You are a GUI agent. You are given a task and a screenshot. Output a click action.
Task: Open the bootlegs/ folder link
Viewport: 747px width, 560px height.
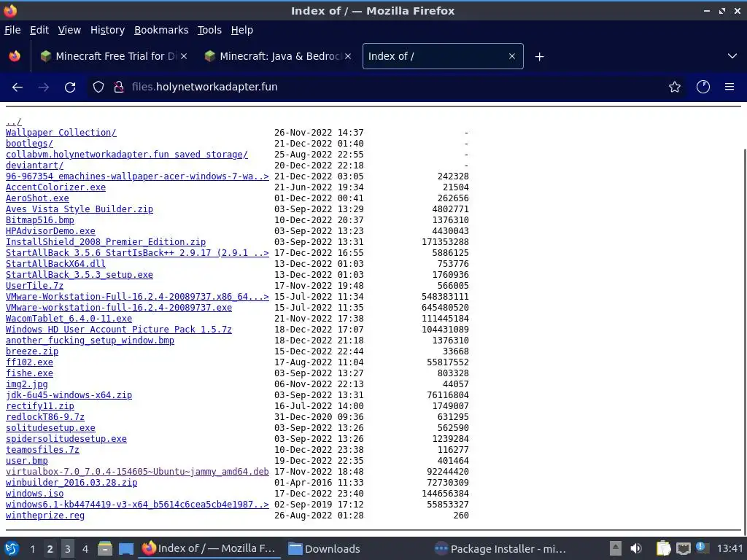click(x=29, y=144)
